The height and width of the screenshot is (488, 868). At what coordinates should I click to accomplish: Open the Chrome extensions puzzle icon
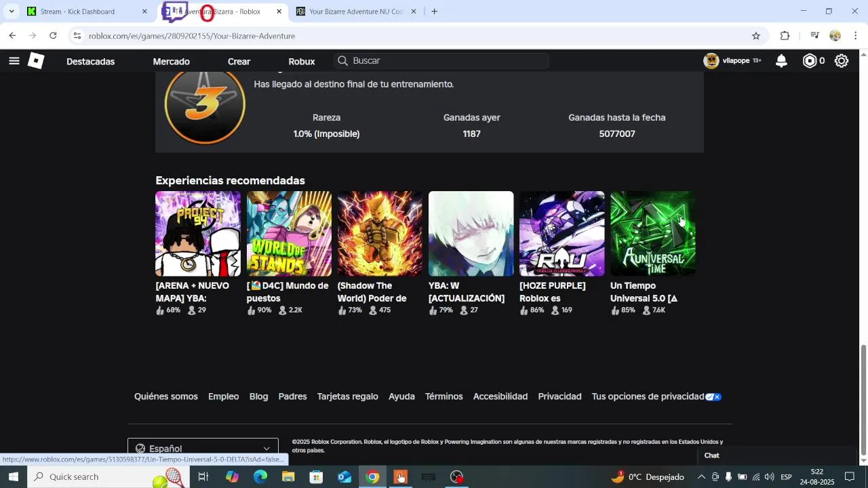click(x=785, y=36)
